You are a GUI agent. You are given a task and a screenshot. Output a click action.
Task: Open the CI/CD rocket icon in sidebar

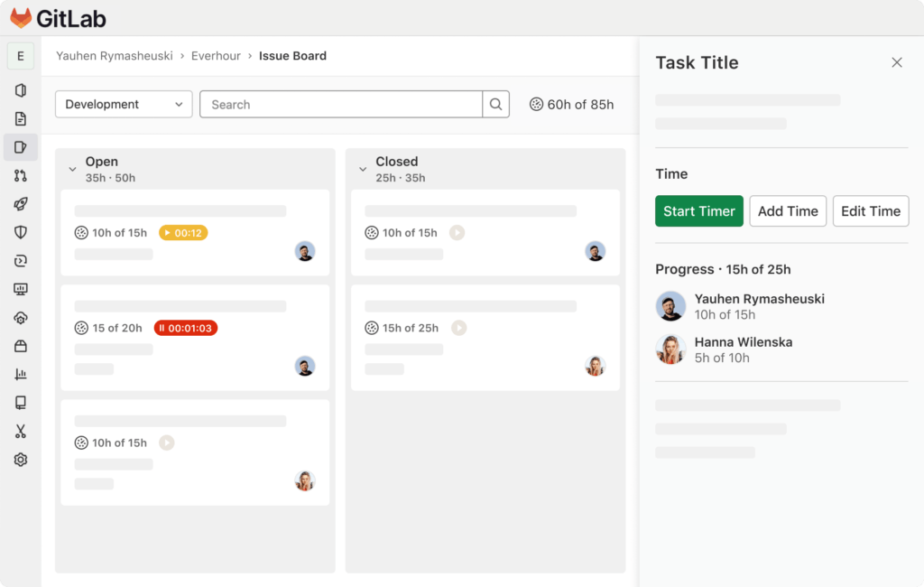(20, 204)
